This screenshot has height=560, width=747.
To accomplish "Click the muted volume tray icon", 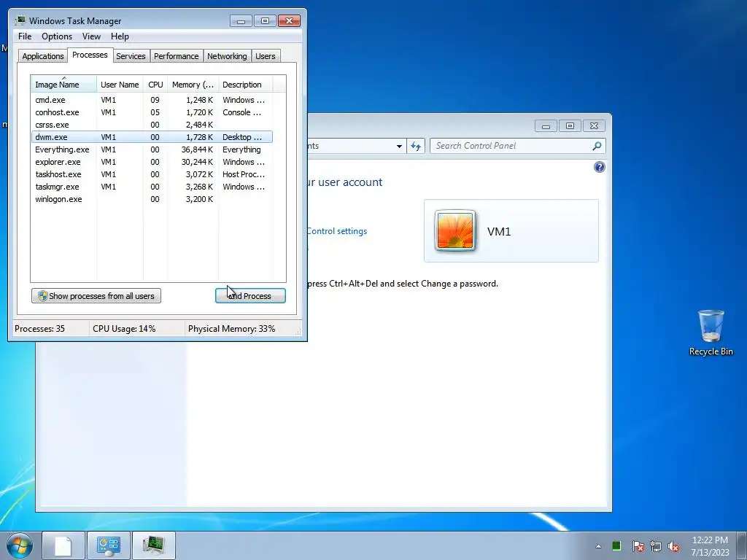I will 673,546.
